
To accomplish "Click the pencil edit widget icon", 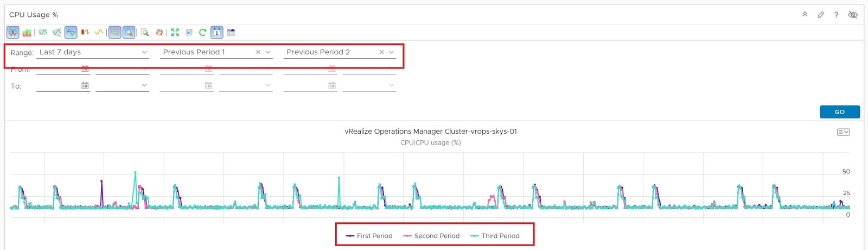I will click(821, 15).
